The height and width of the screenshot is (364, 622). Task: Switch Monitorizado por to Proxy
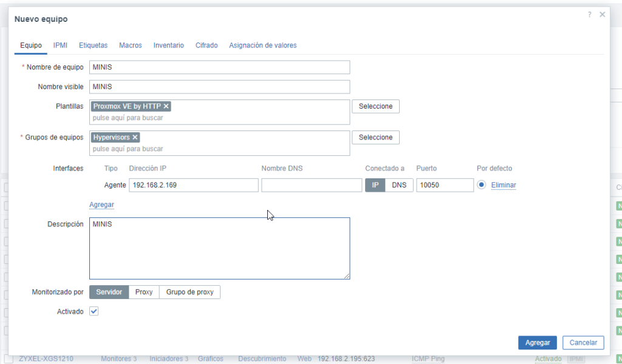click(144, 291)
